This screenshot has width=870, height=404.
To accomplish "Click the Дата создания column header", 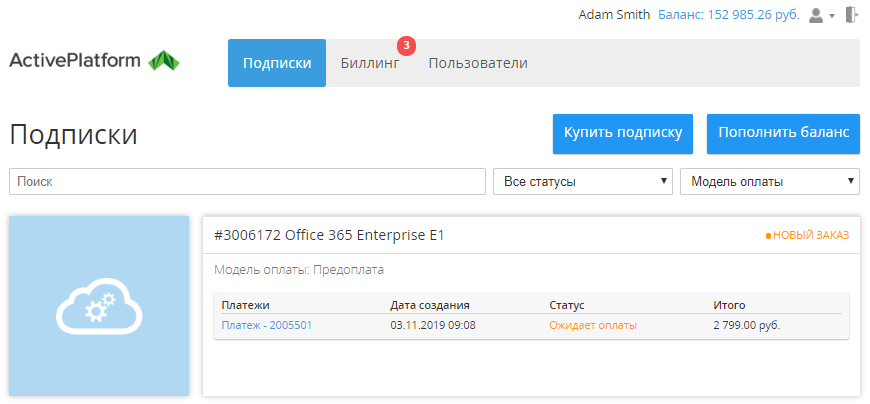I will pyautogui.click(x=430, y=305).
